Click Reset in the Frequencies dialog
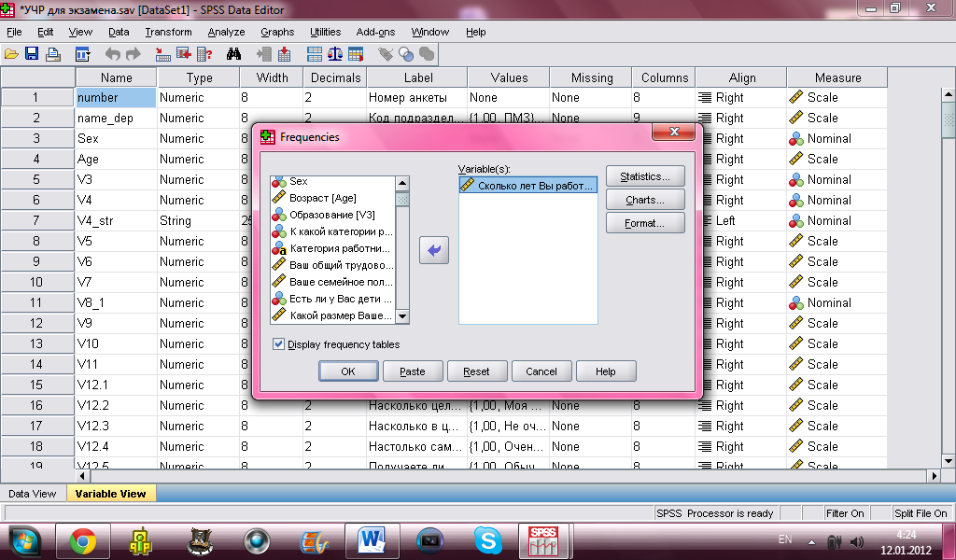Viewport: 956px width, 560px height. 477,371
